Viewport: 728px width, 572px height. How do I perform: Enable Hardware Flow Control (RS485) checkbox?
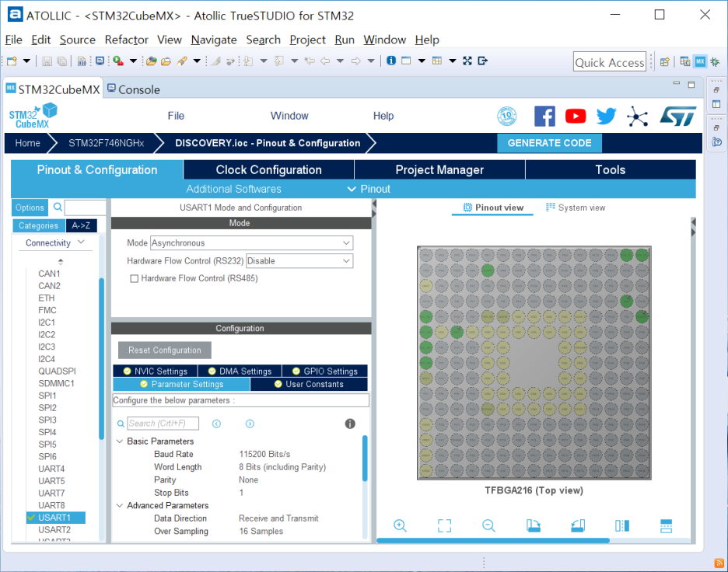point(135,278)
